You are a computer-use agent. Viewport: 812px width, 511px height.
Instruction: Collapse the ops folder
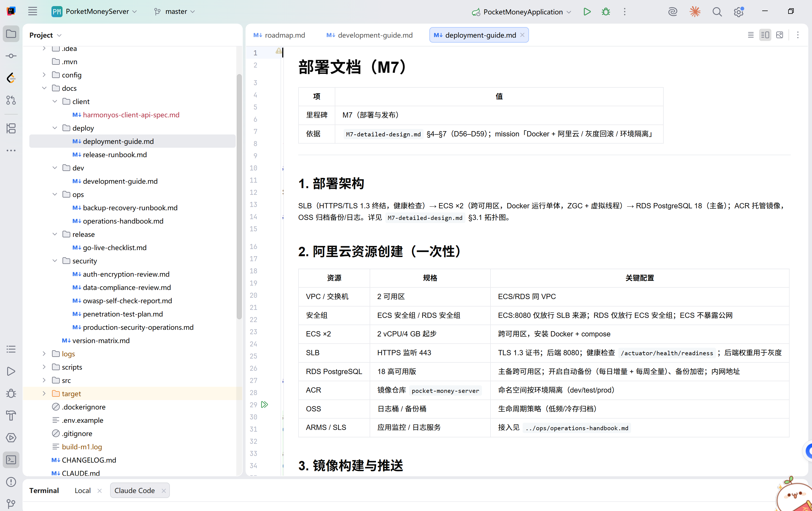(x=55, y=194)
